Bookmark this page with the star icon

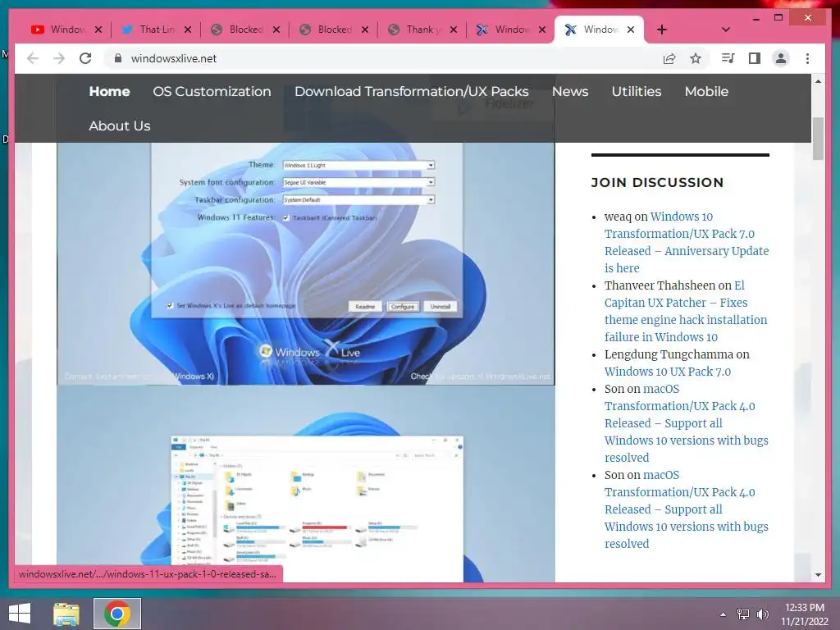696,58
